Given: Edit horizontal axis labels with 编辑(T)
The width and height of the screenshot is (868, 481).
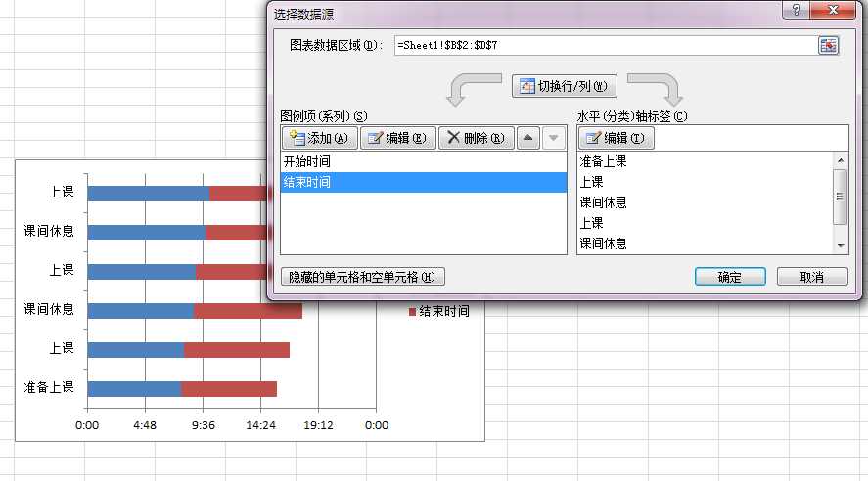Looking at the screenshot, I should [617, 138].
